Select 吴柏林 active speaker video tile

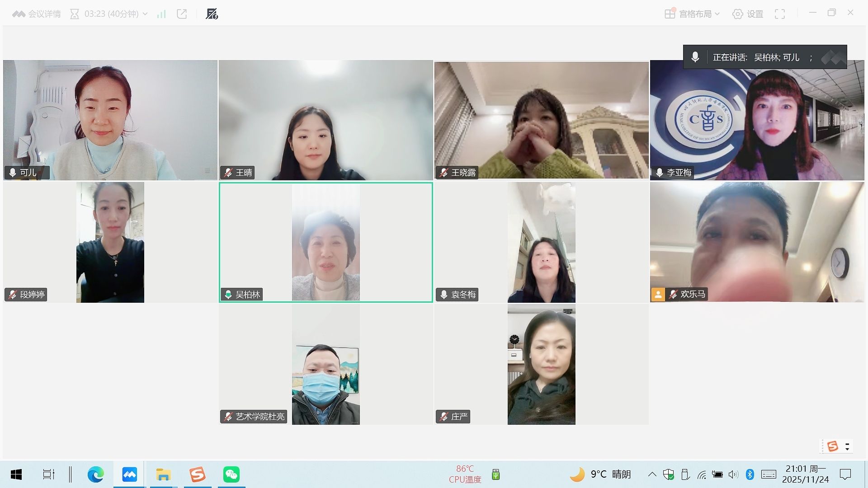[325, 242]
